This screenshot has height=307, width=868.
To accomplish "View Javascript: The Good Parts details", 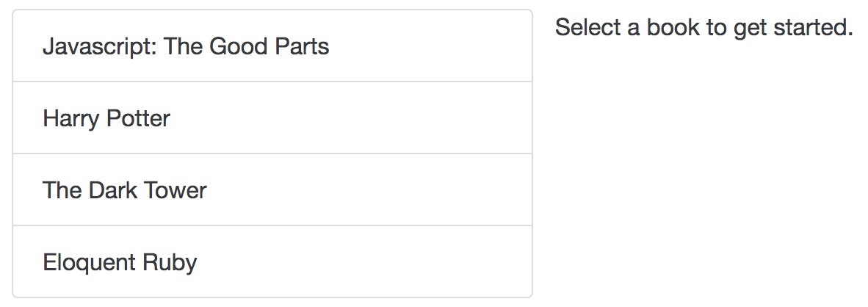I will point(272,46).
